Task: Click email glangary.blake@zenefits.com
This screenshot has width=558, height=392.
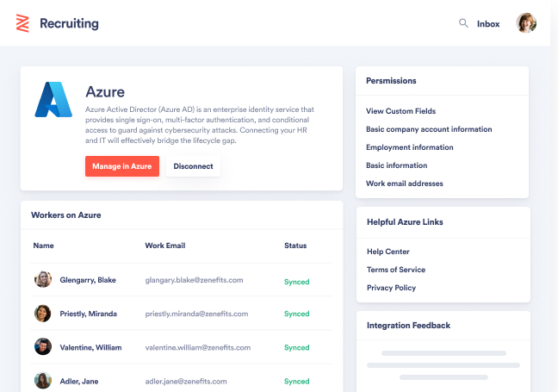Action: click(194, 280)
